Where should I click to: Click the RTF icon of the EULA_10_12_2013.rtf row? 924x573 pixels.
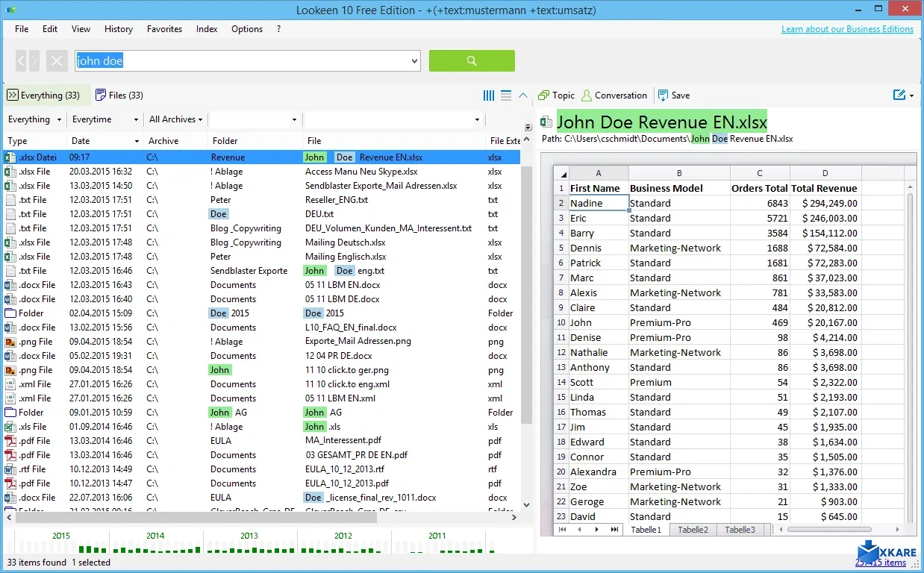10,469
